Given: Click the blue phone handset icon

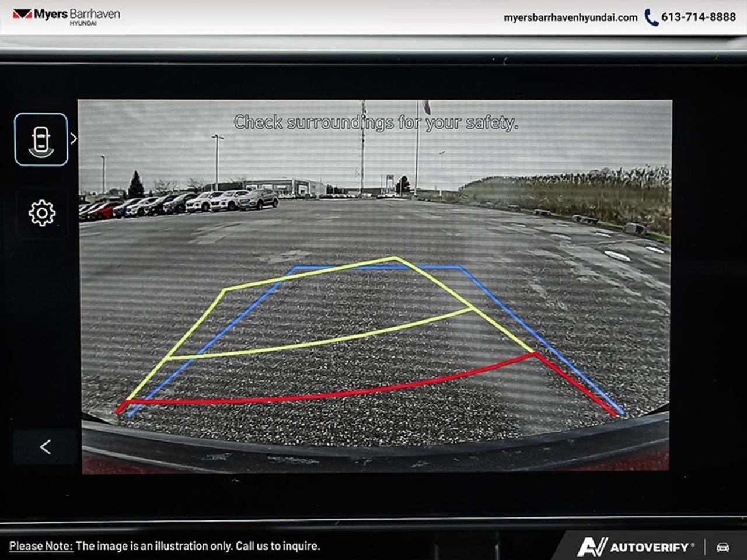Looking at the screenshot, I should pyautogui.click(x=651, y=17).
